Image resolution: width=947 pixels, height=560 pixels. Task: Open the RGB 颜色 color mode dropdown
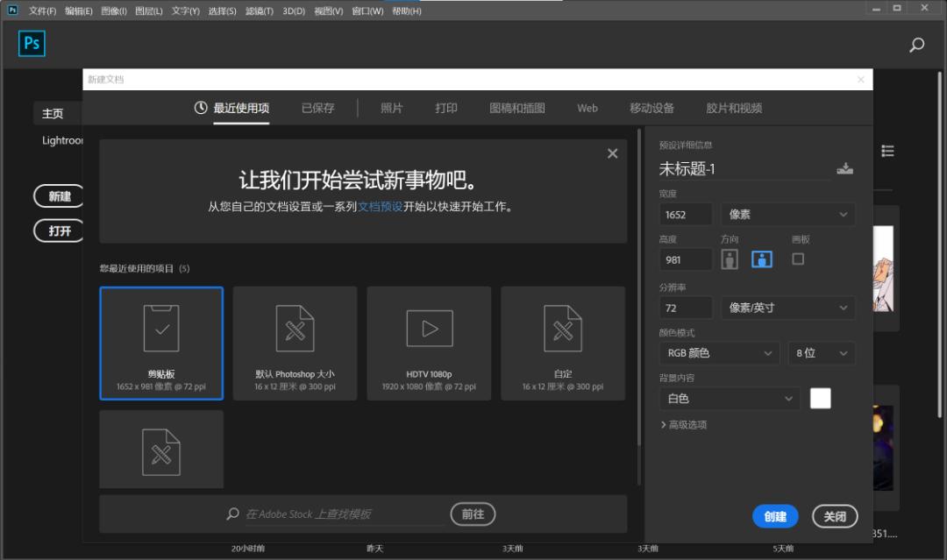pyautogui.click(x=719, y=352)
